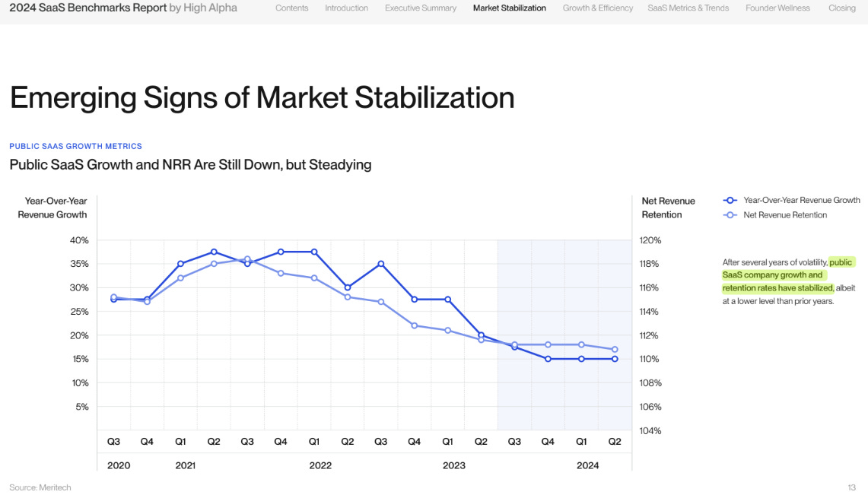Viewport: 868px width, 498px height.
Task: Open the Founder Wellness section
Action: coord(777,8)
